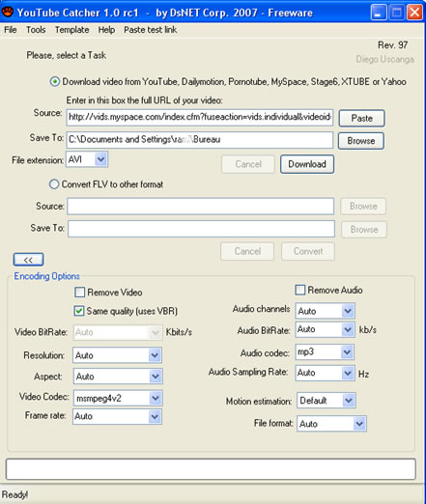Image resolution: width=426 pixels, height=504 pixels.
Task: Enable the Remove Video checkbox
Action: point(79,293)
